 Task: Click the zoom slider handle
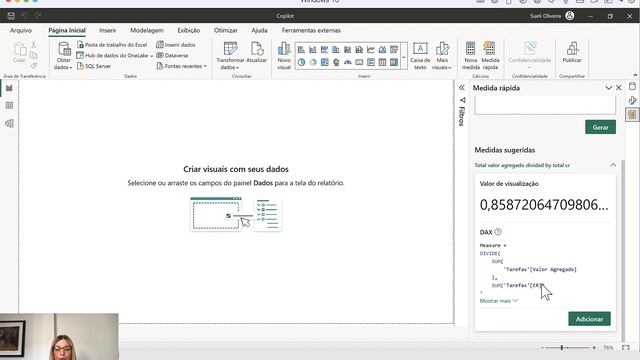(562, 348)
